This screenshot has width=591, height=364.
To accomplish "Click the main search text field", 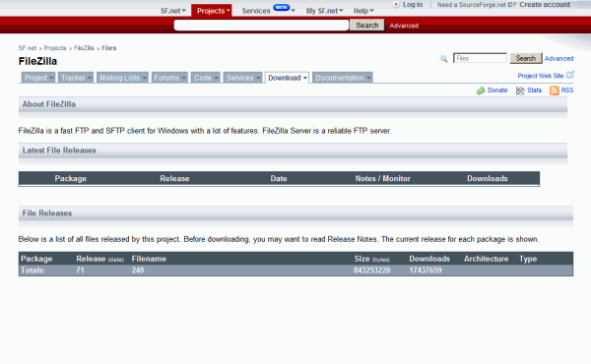I will [x=261, y=26].
